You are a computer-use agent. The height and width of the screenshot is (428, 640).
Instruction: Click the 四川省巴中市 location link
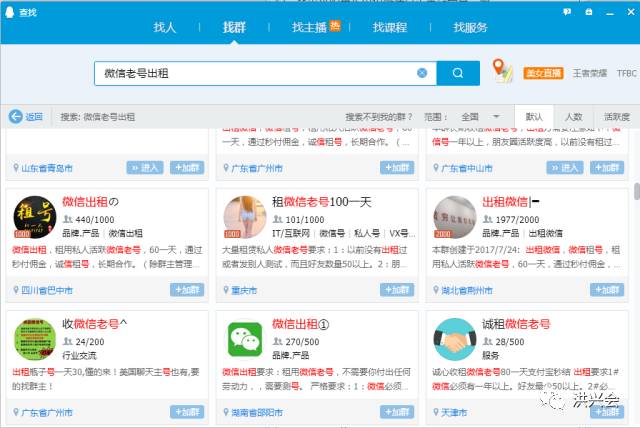(x=47, y=290)
